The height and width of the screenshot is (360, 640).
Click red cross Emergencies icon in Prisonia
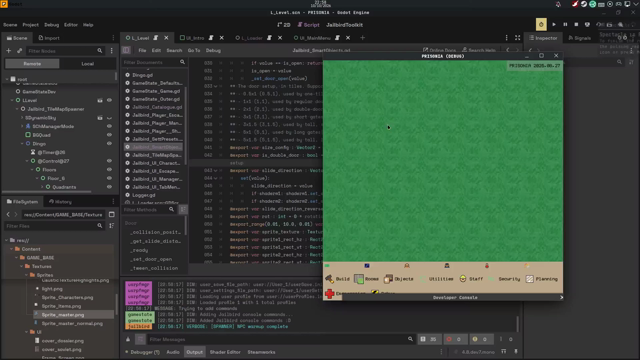[330, 293]
